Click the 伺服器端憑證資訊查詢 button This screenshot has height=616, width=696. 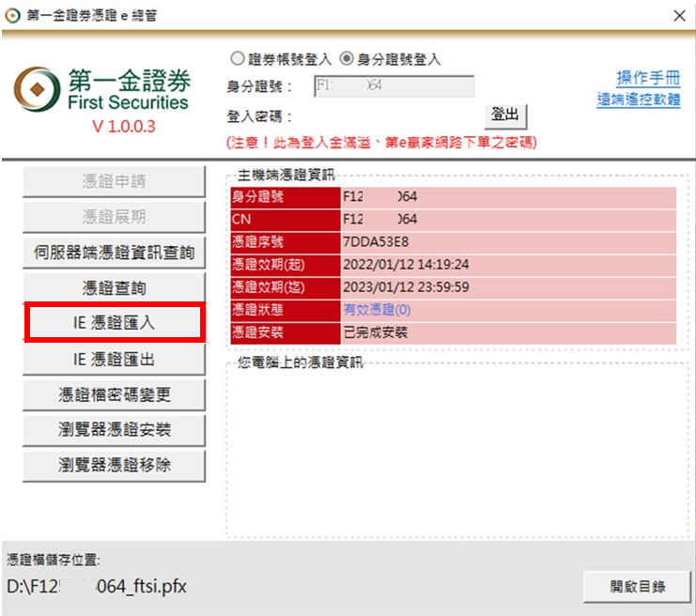114,253
